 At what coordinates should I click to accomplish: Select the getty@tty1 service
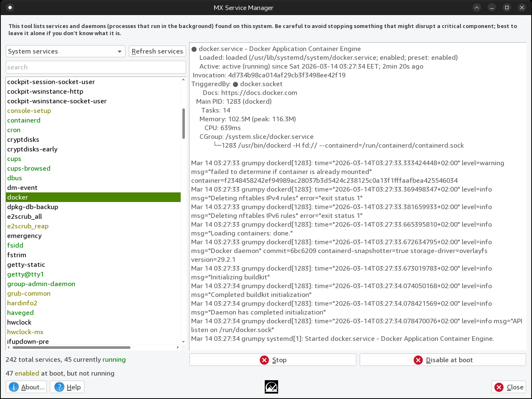pos(26,274)
